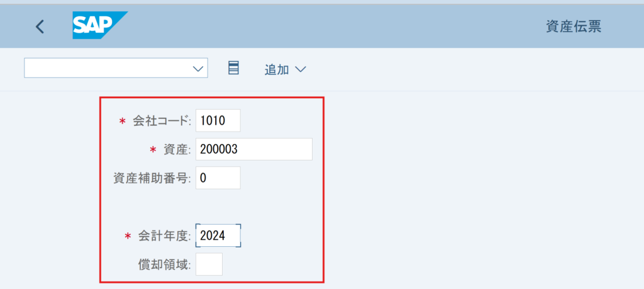Click the 資産補助番号 label text
Screen dimensions: 644x289
(152, 178)
